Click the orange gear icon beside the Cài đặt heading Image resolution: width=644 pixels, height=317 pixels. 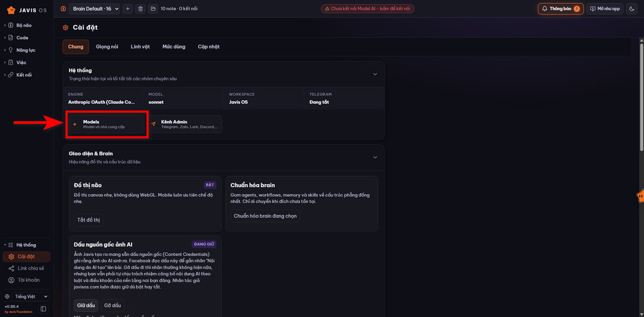pos(65,27)
